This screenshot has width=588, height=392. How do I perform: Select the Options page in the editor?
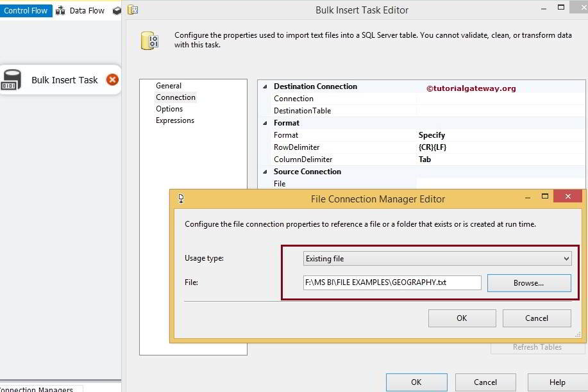[x=169, y=109]
